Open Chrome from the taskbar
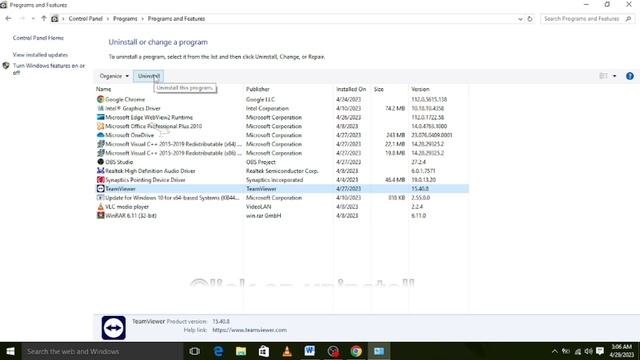Image resolution: width=640 pixels, height=360 pixels. click(356, 351)
